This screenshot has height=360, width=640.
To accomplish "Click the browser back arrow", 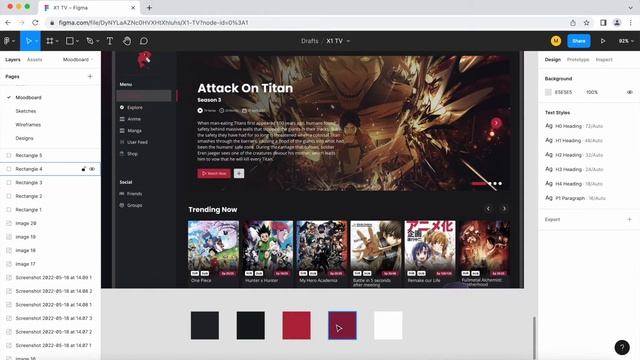I will 8,22.
